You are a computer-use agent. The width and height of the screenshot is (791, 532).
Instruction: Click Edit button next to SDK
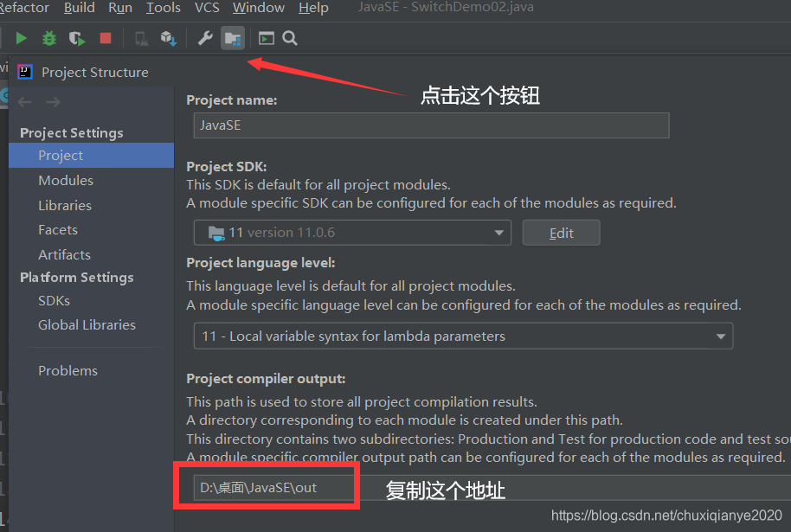click(x=561, y=233)
